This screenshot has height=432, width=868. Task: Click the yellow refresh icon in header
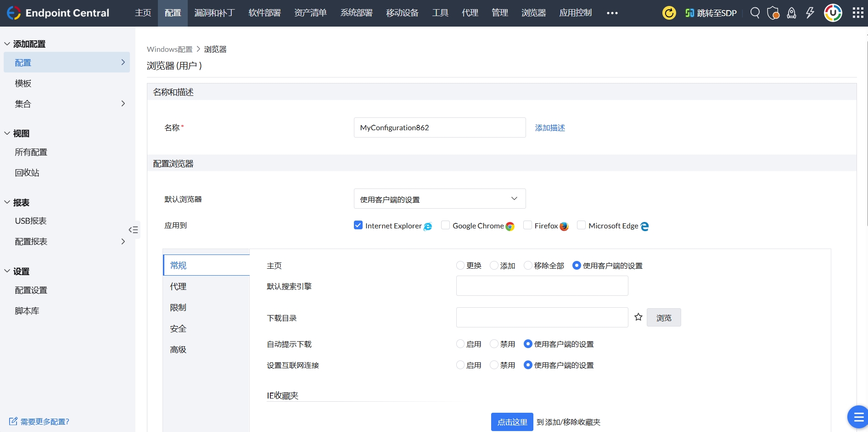(669, 13)
